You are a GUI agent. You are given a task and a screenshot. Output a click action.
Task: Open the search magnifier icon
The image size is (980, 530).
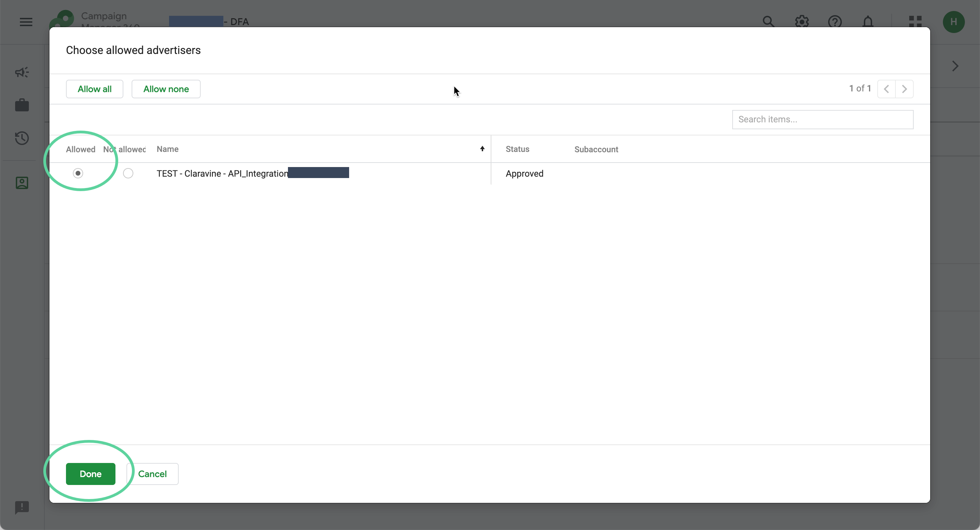click(768, 22)
